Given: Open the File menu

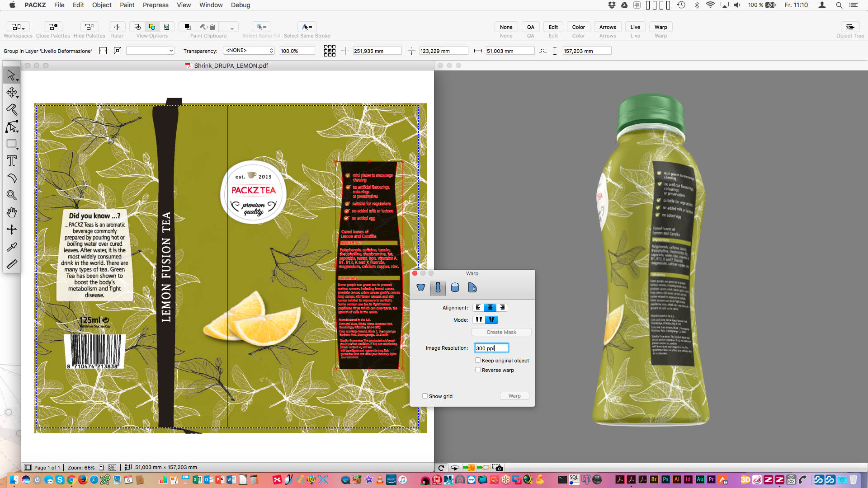Looking at the screenshot, I should point(59,5).
